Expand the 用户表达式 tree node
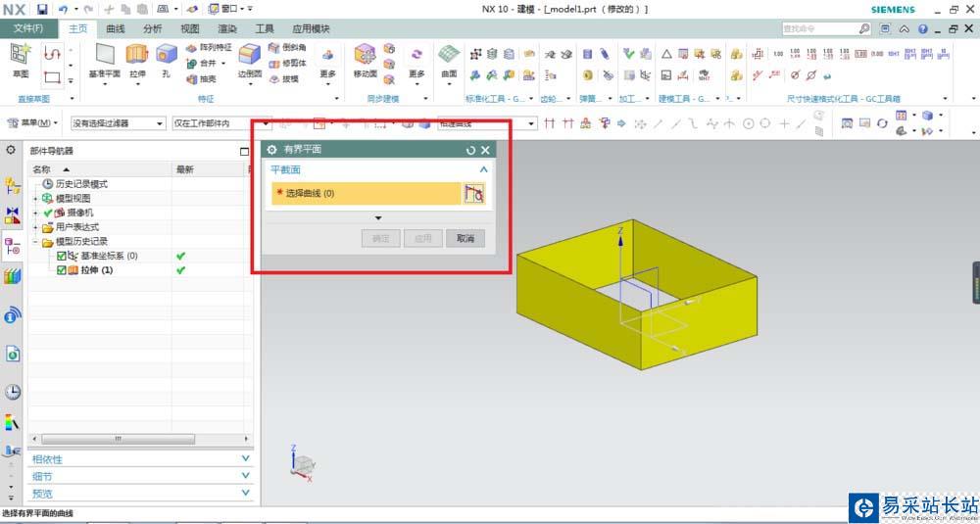 pos(35,227)
